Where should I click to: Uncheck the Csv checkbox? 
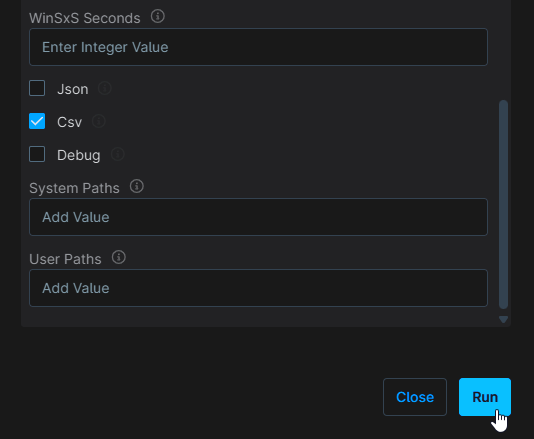click(37, 121)
